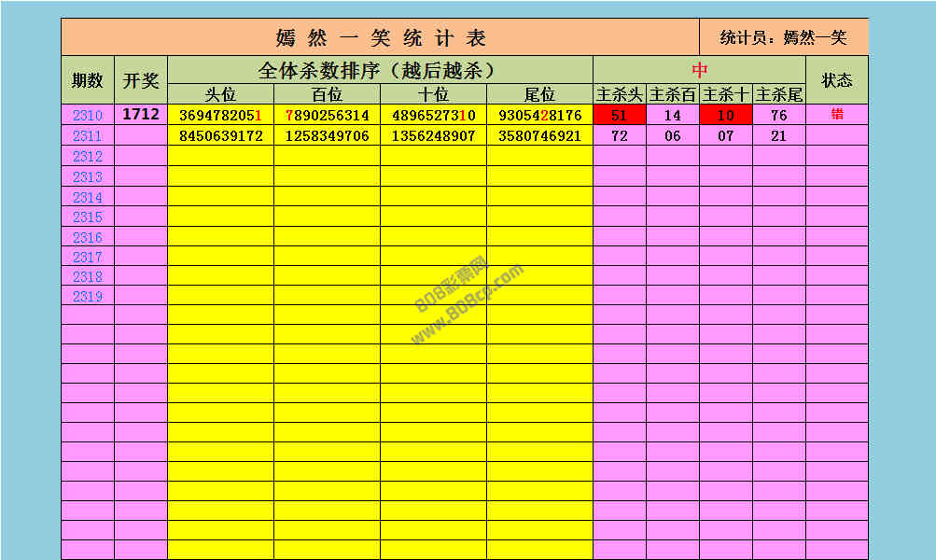
Task: Select the 十位 column header
Action: coord(433,94)
